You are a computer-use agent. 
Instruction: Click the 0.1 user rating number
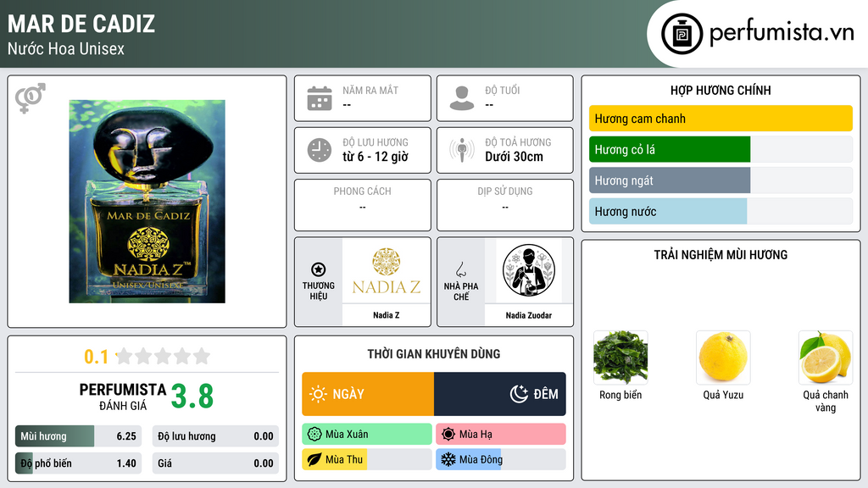click(x=97, y=357)
